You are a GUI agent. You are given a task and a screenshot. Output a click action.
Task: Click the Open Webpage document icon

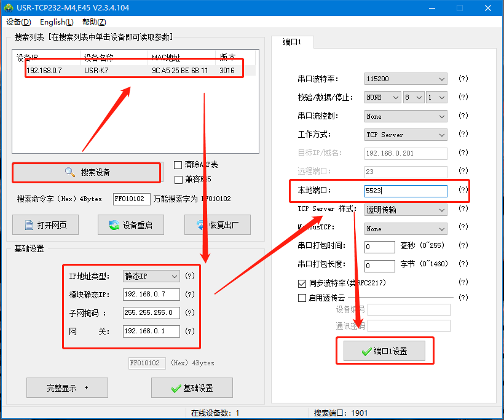[x=28, y=225]
